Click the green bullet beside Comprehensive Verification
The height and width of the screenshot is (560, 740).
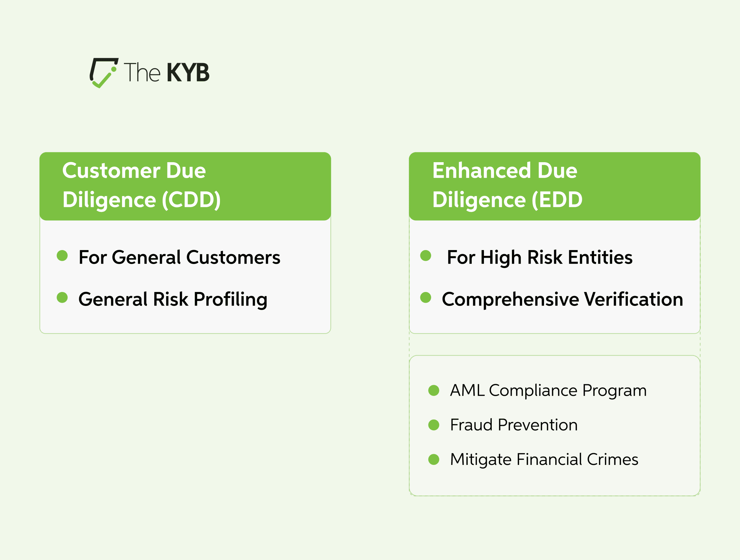[x=425, y=297]
